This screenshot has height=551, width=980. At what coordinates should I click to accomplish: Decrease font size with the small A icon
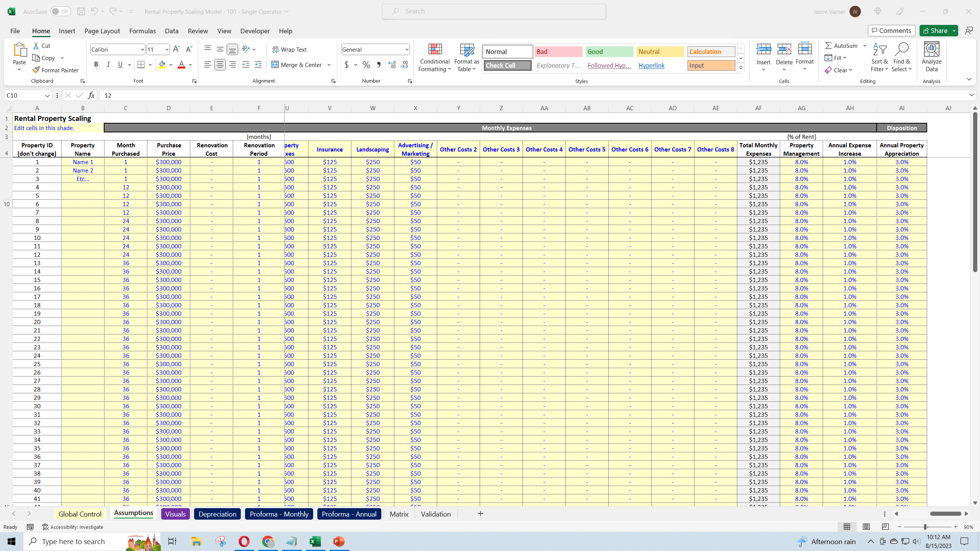189,49
